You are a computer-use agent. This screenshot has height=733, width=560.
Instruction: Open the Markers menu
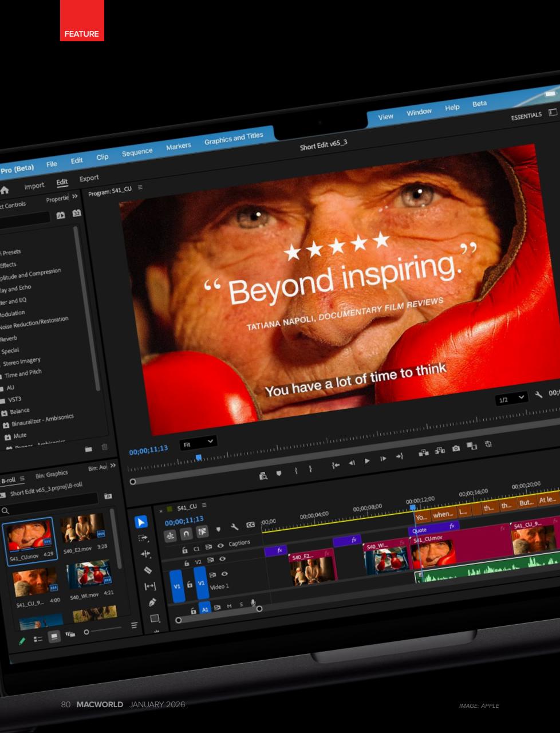pos(179,145)
